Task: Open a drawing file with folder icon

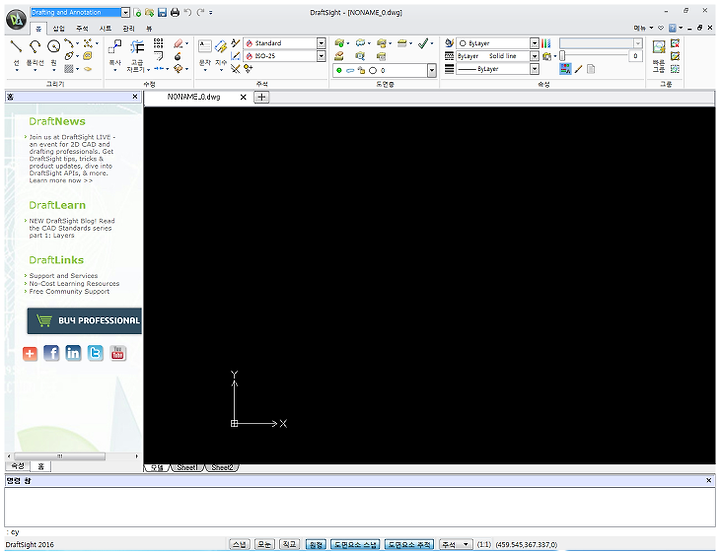Action: tap(149, 13)
